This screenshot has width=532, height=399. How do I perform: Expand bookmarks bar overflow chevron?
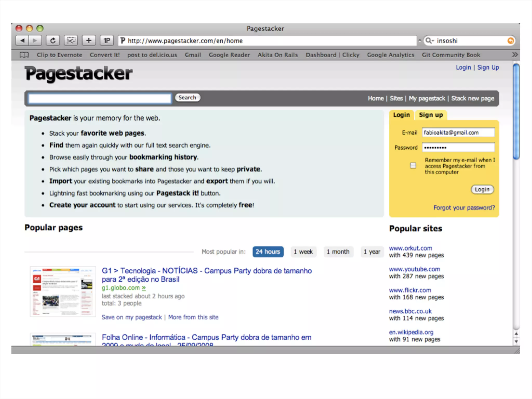(x=515, y=55)
